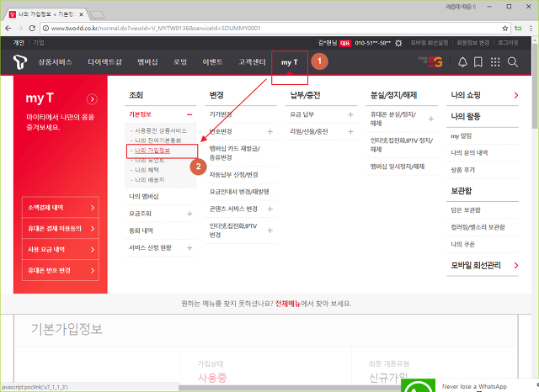Switch to the 개인 tab

pyautogui.click(x=19, y=43)
